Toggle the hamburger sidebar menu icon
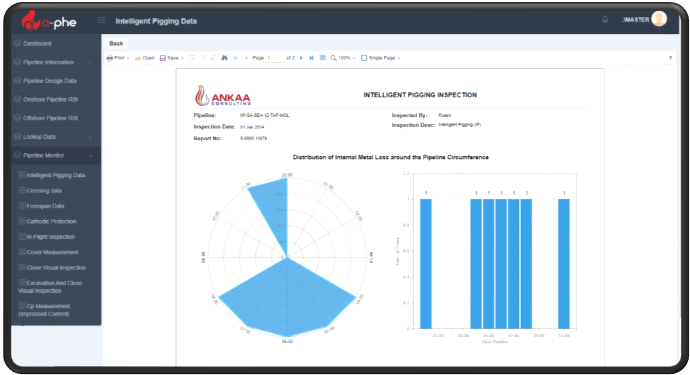690x375 pixels. 101,20
